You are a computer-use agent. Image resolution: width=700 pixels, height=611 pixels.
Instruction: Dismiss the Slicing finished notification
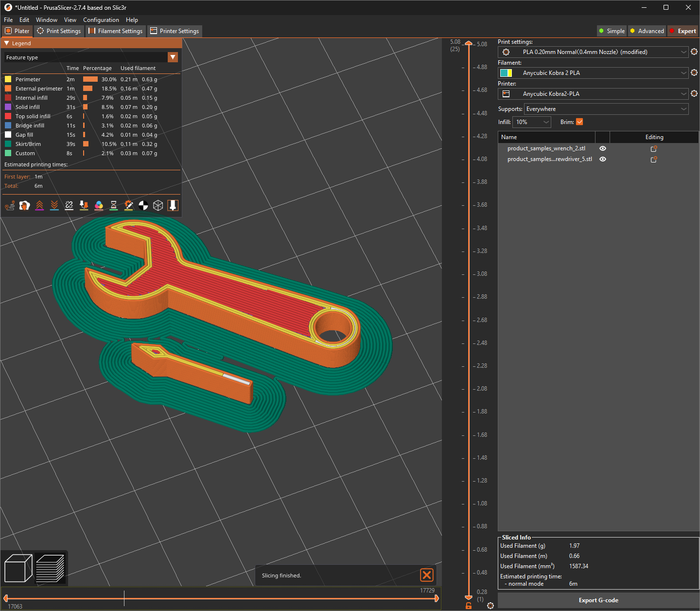[x=427, y=575]
